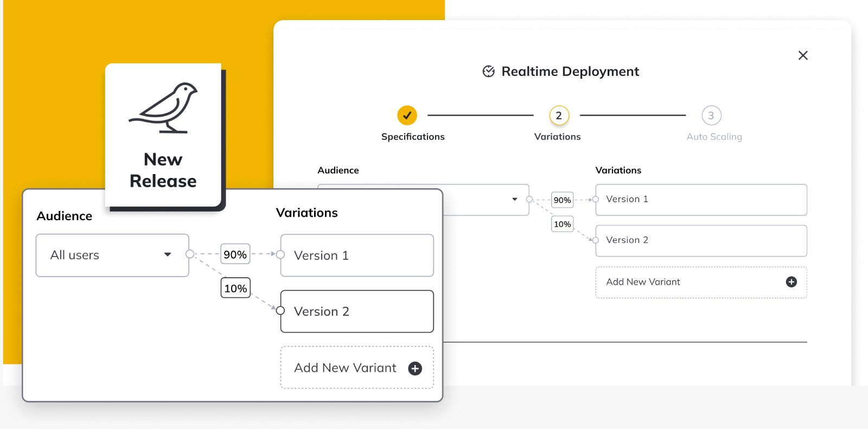Click Version 2 connector node in zoomed panel
The image size is (868, 429).
tap(280, 311)
